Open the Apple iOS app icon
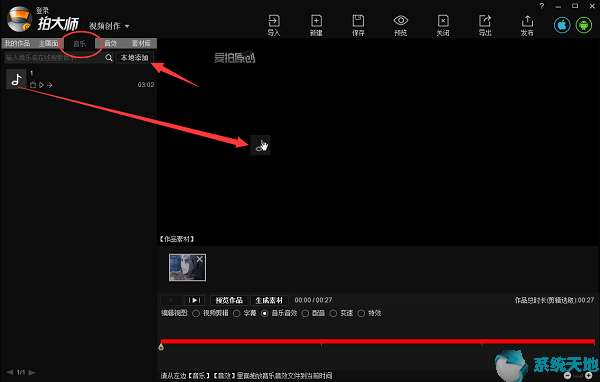Screen dimensions: 600x382 562,25
